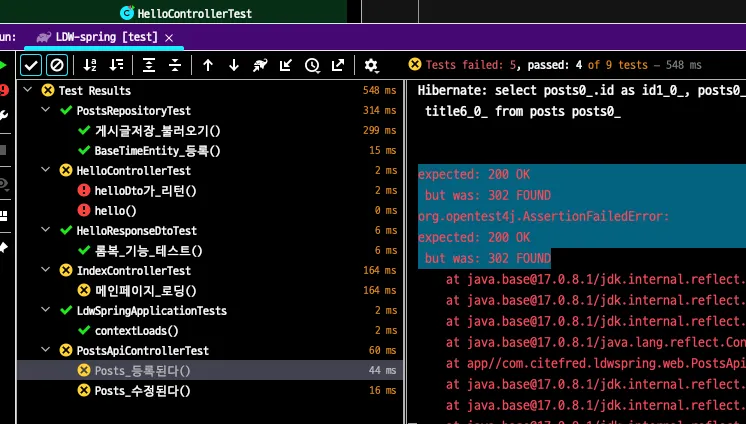
Task: Open test runner settings gear
Action: click(371, 65)
